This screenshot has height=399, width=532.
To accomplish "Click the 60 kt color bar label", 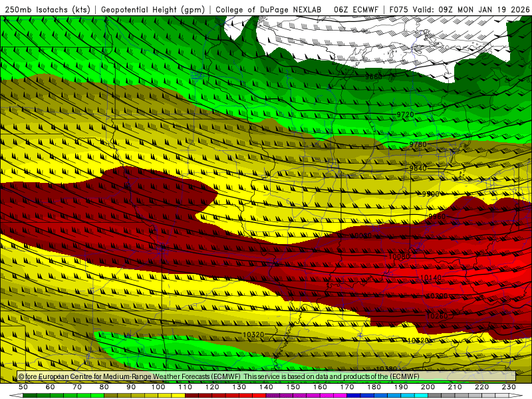I will 51,387.
